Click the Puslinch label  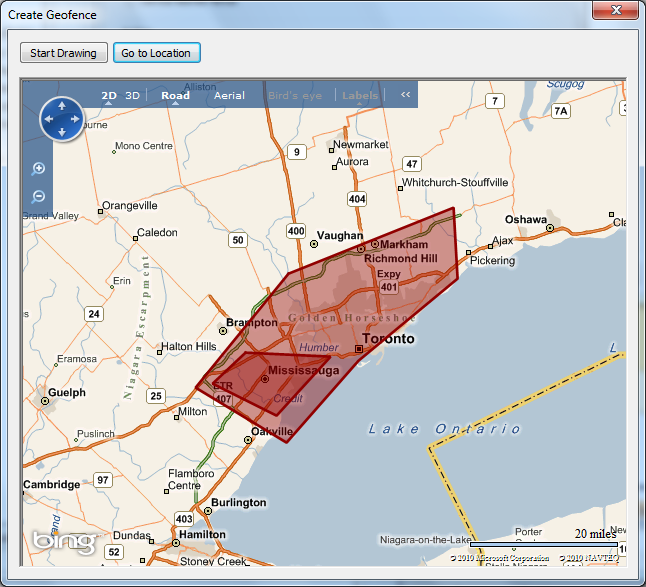click(x=96, y=434)
